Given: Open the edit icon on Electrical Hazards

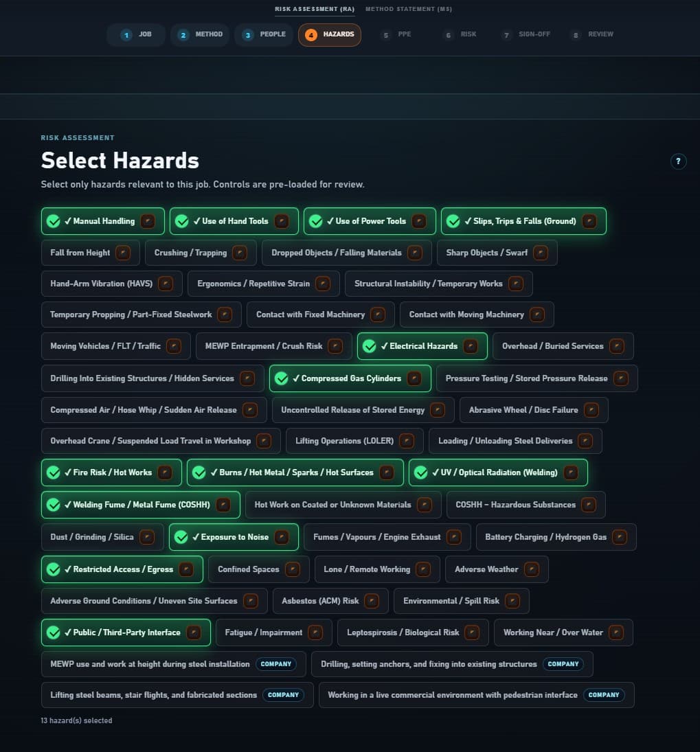Looking at the screenshot, I should coord(471,346).
